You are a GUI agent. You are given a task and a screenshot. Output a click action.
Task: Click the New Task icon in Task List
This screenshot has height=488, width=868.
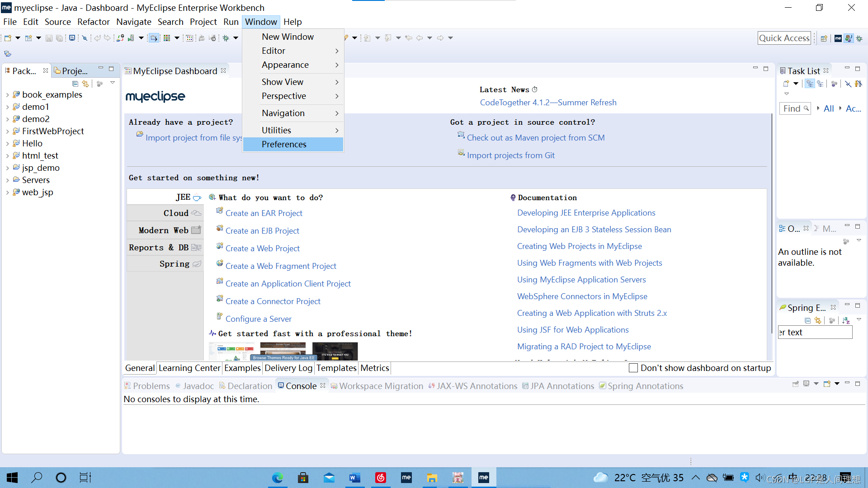[786, 84]
